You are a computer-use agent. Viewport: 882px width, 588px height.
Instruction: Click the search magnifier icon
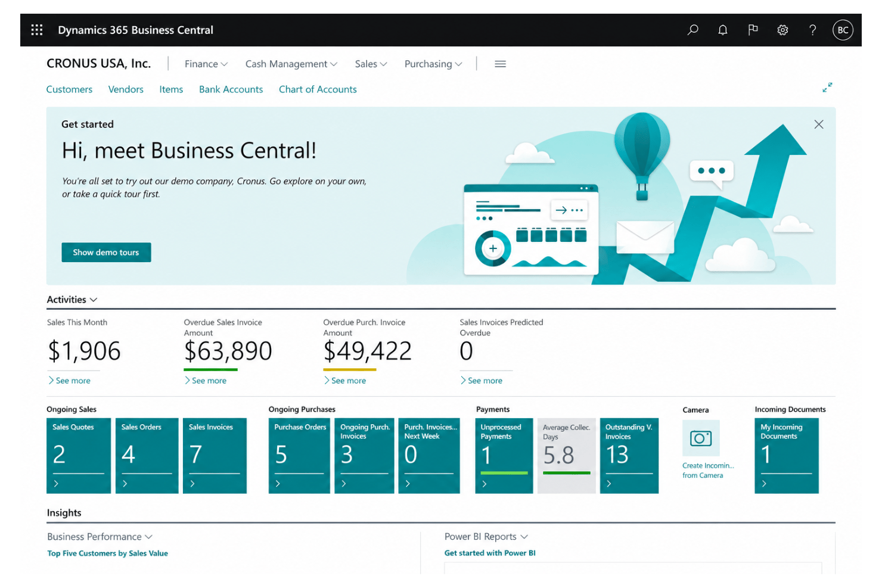692,30
